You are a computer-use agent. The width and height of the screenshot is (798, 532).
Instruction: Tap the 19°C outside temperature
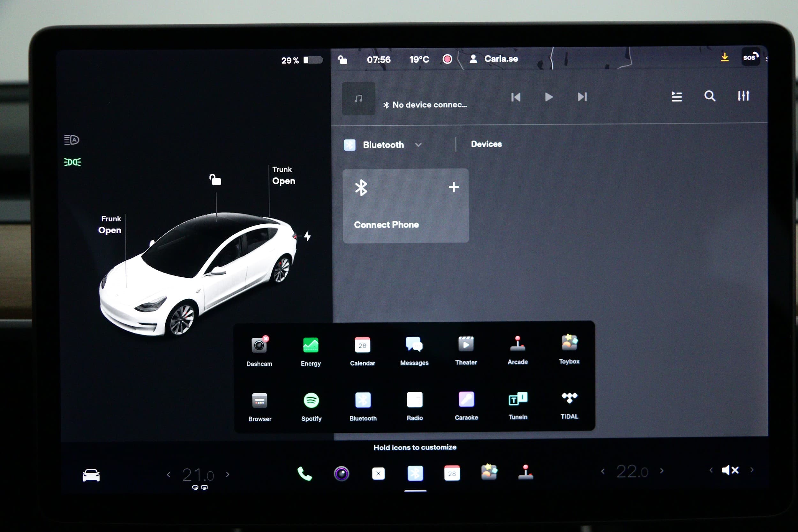419,59
